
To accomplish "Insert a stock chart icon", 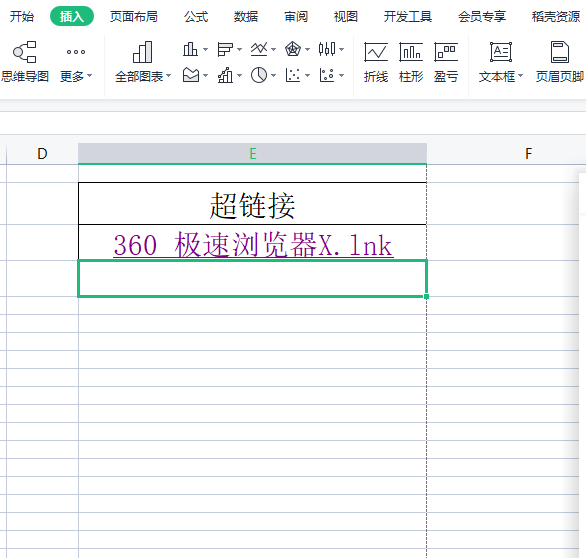I will [327, 49].
